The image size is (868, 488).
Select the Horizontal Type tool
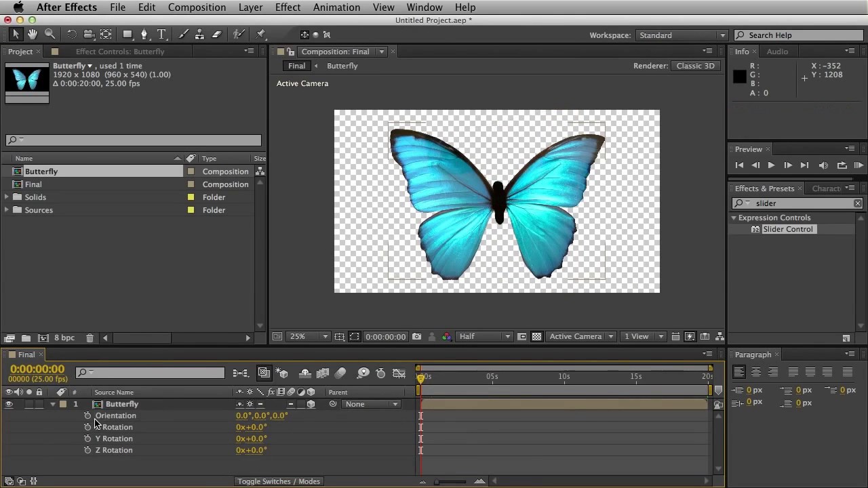[161, 34]
